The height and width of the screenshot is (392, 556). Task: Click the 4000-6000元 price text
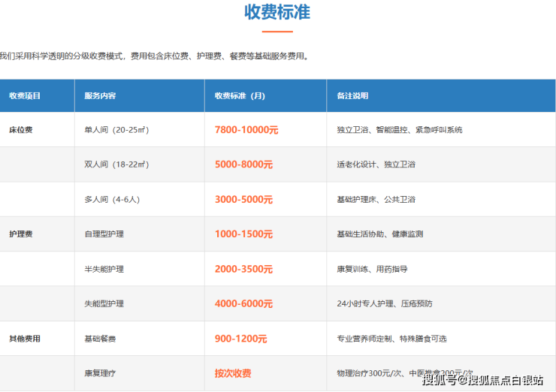pos(243,303)
